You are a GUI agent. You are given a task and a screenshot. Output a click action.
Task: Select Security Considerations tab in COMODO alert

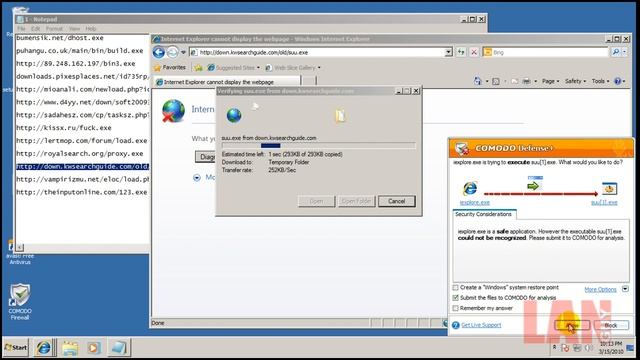coord(484,214)
